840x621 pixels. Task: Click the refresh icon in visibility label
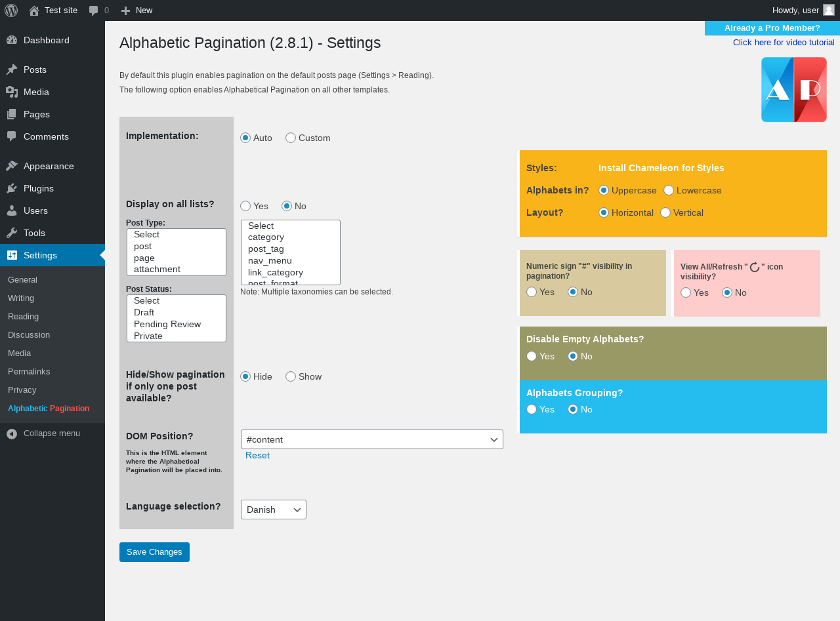click(x=755, y=267)
